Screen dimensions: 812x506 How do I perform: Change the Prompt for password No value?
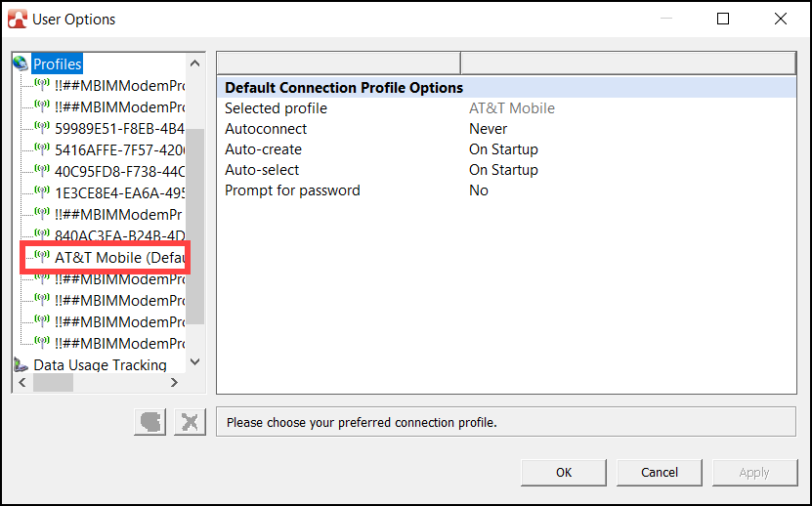pyautogui.click(x=479, y=190)
